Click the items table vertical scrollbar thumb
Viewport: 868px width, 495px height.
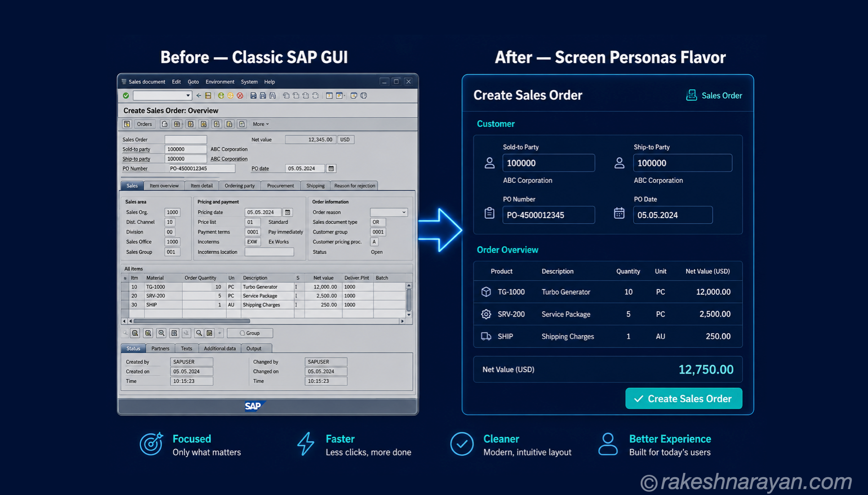click(x=409, y=300)
